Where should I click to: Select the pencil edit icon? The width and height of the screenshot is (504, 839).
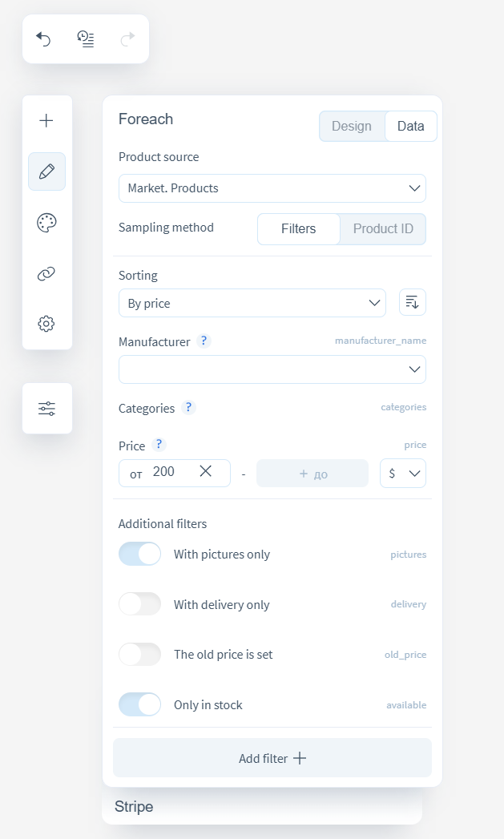pos(46,171)
